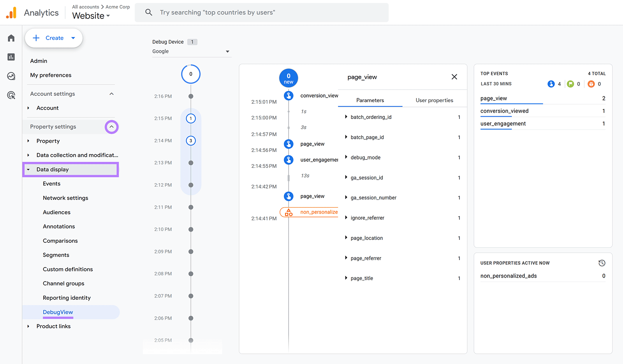Select the 2:14 PM timeline marker with 3

(191, 141)
